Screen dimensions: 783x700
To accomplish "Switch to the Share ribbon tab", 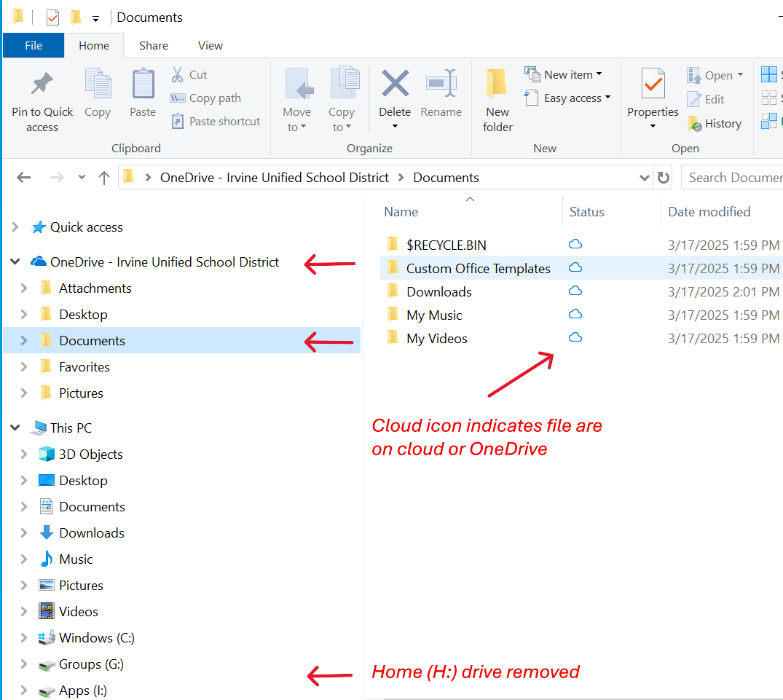I will 153,45.
